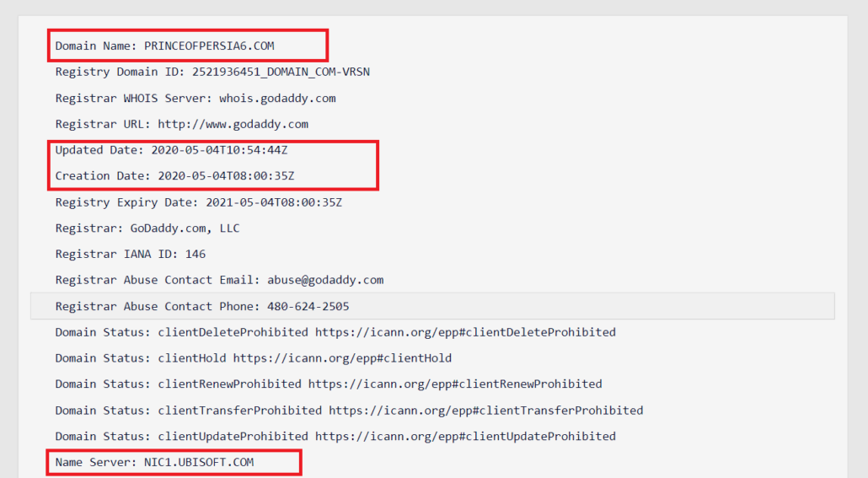Click the abuse contact phone number 480-624-2505
The width and height of the screenshot is (868, 478).
click(308, 306)
